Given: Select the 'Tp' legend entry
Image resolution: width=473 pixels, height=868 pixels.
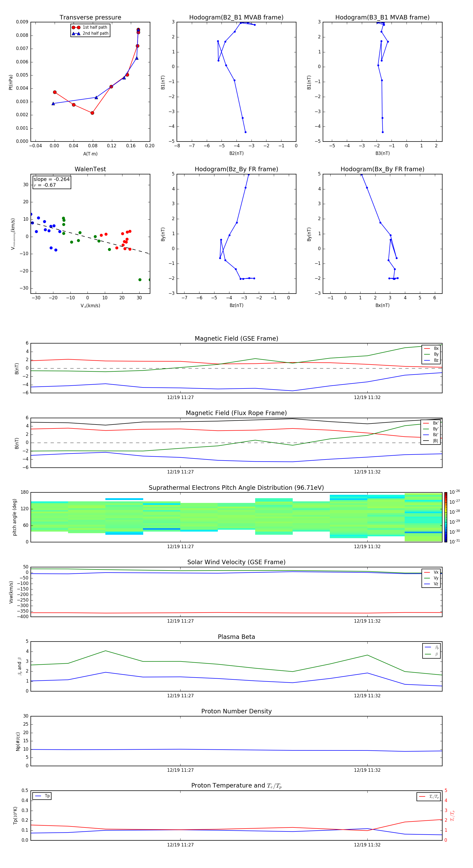Looking at the screenshot, I should coord(42,796).
